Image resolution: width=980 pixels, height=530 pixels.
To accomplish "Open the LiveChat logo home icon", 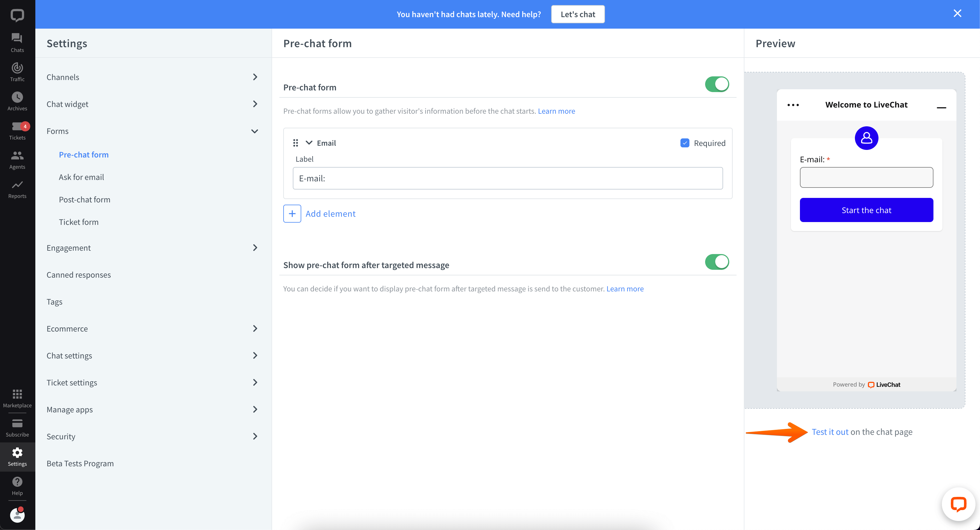I will pos(17,15).
